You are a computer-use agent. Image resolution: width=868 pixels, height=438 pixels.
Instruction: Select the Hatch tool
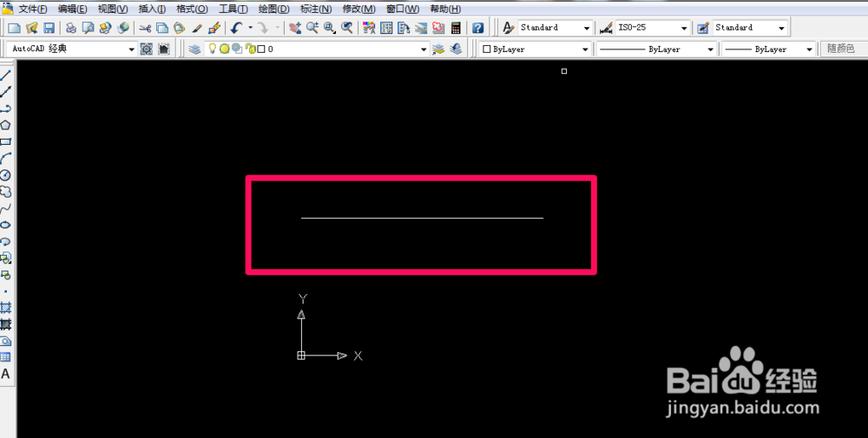[x=5, y=308]
